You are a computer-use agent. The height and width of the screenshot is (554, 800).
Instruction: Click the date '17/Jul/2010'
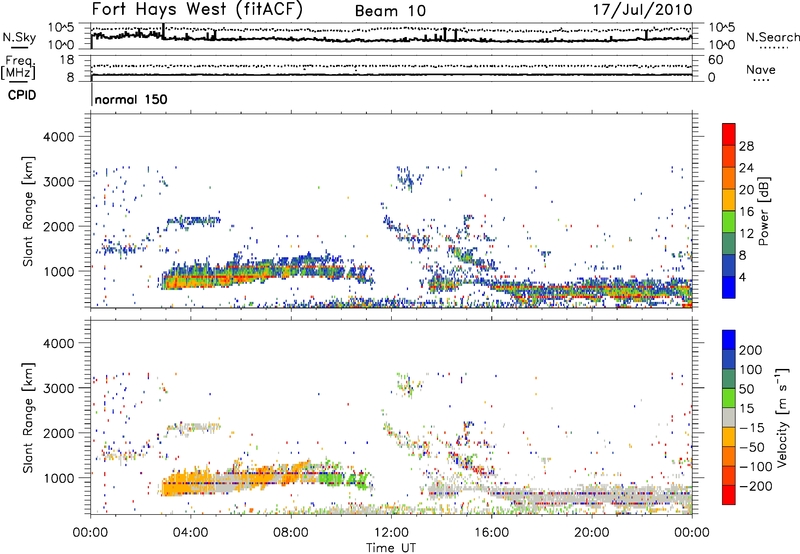pos(643,10)
